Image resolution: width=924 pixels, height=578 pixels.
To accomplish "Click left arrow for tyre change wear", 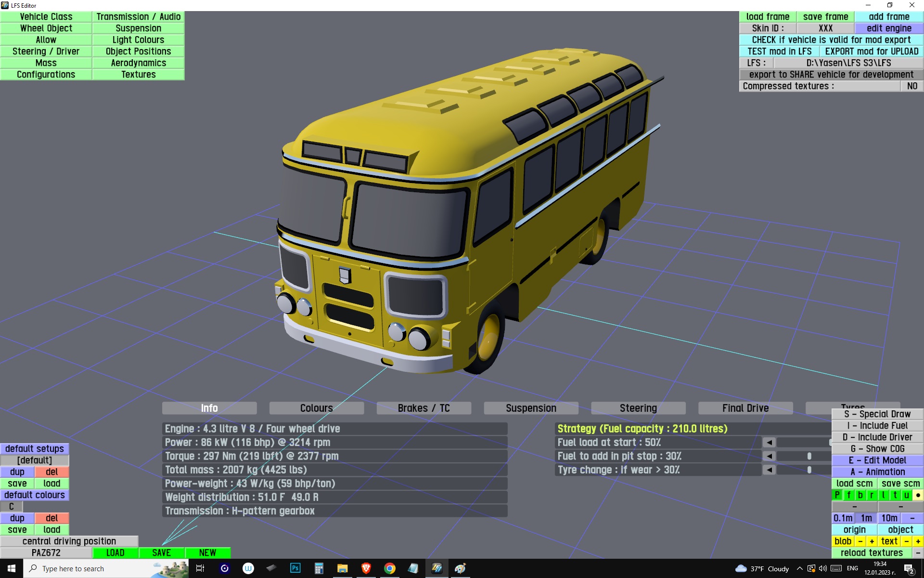I will [x=769, y=470].
